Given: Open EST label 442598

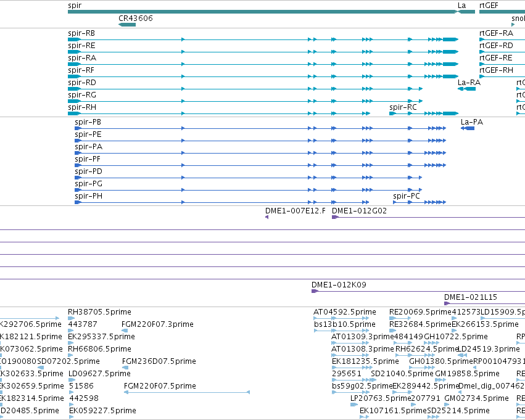Looking at the screenshot, I should tap(84, 398).
